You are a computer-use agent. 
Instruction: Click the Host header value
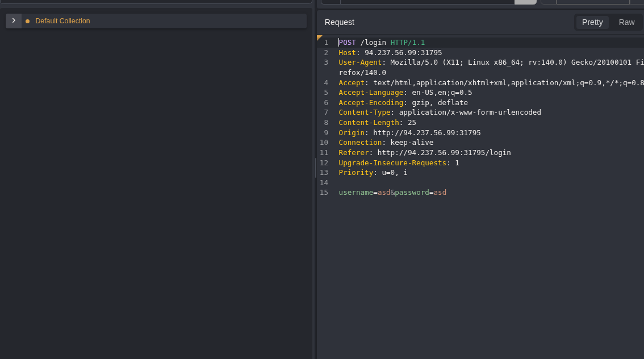click(x=403, y=53)
